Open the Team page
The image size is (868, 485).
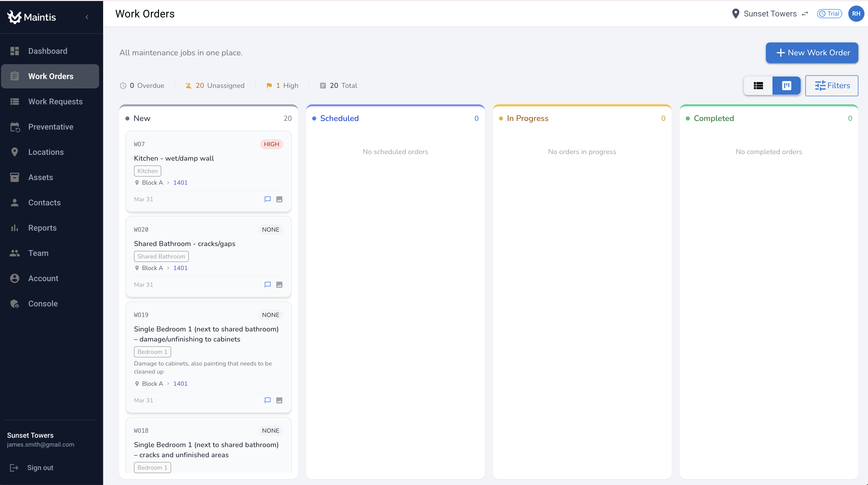(38, 253)
